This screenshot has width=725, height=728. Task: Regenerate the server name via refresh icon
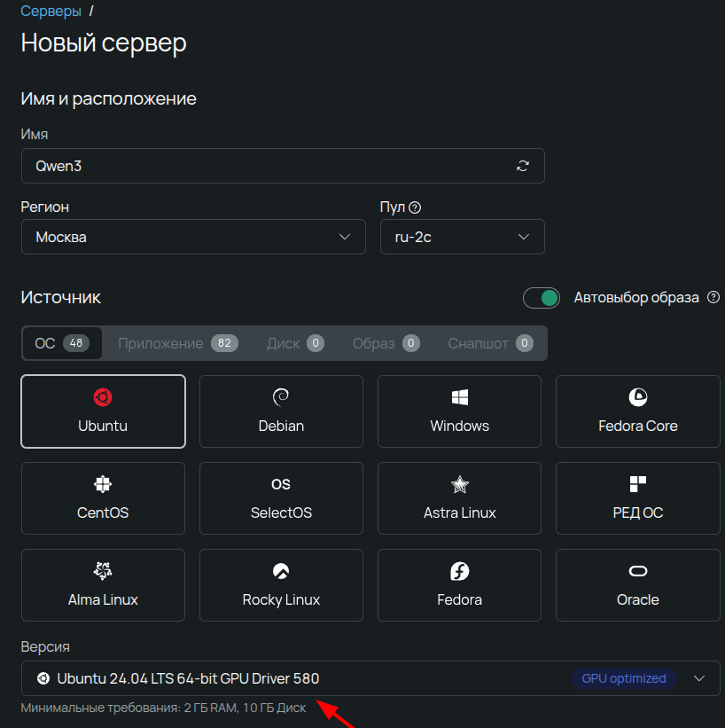(x=525, y=166)
